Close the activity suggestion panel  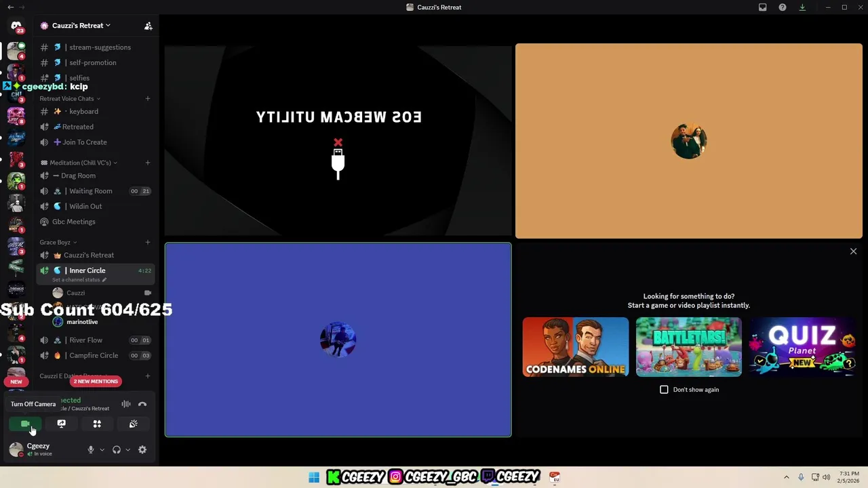coord(853,251)
